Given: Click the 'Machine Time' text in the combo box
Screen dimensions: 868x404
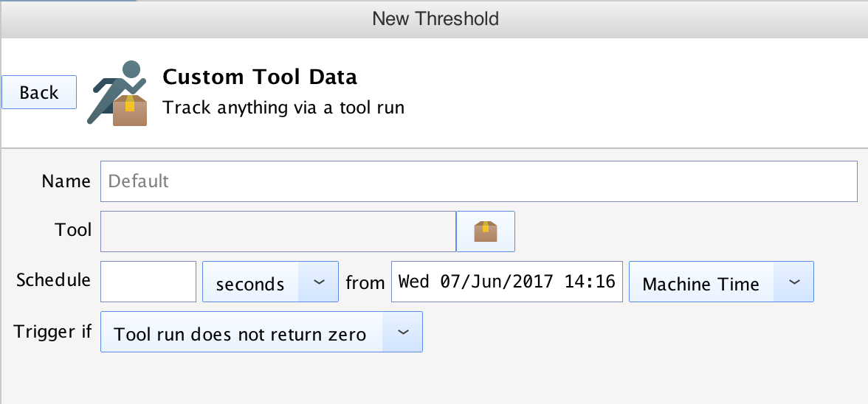Looking at the screenshot, I should 701,284.
